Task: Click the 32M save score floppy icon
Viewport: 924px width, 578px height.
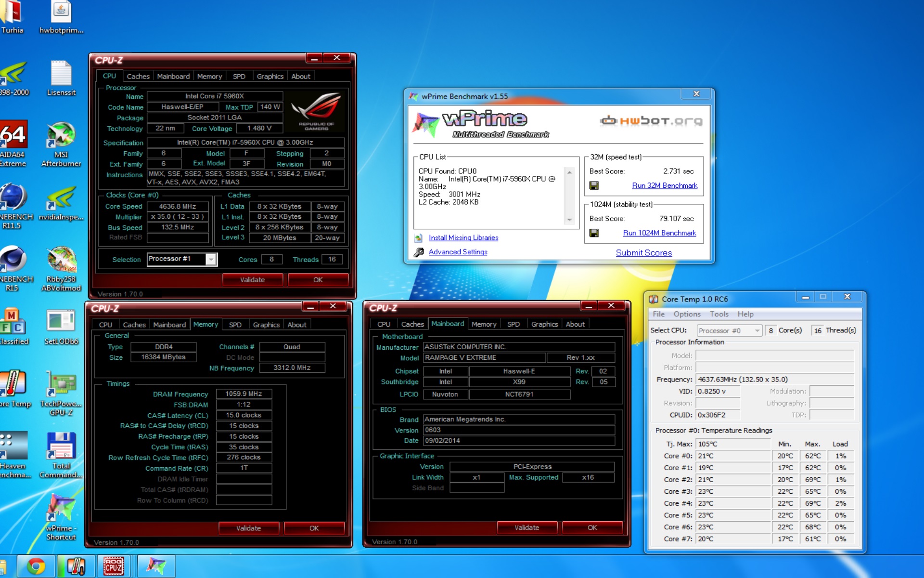Action: coord(594,185)
